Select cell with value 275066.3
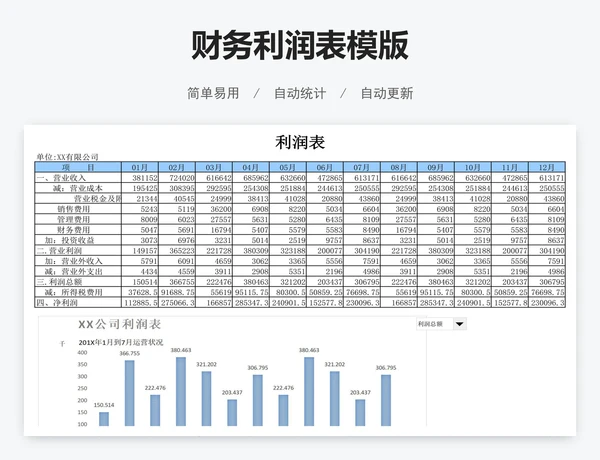The width and height of the screenshot is (600, 460). tap(177, 302)
